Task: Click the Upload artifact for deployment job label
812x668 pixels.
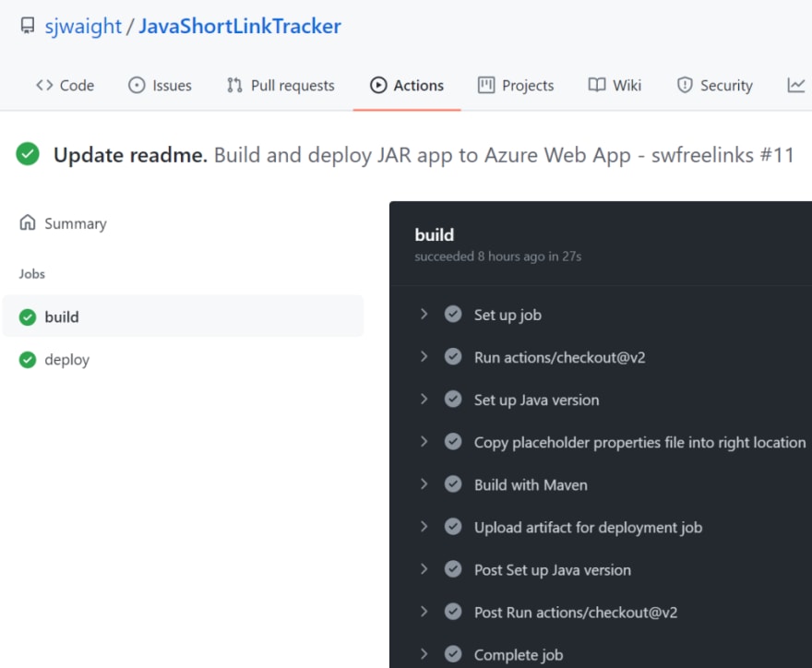Action: [x=589, y=527]
